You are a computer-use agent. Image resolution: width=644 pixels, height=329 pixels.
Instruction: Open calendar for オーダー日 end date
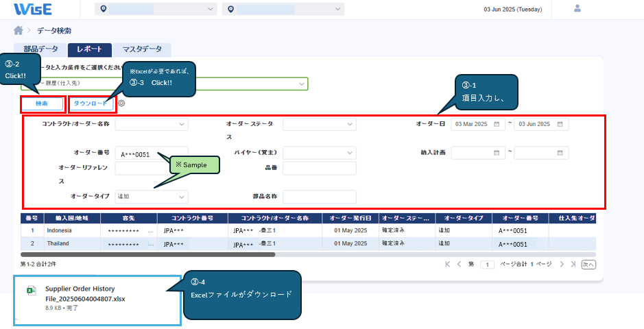click(x=560, y=124)
